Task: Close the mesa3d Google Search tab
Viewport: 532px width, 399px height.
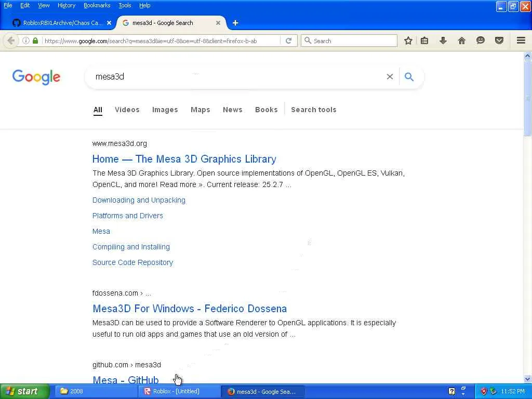Action: (218, 23)
